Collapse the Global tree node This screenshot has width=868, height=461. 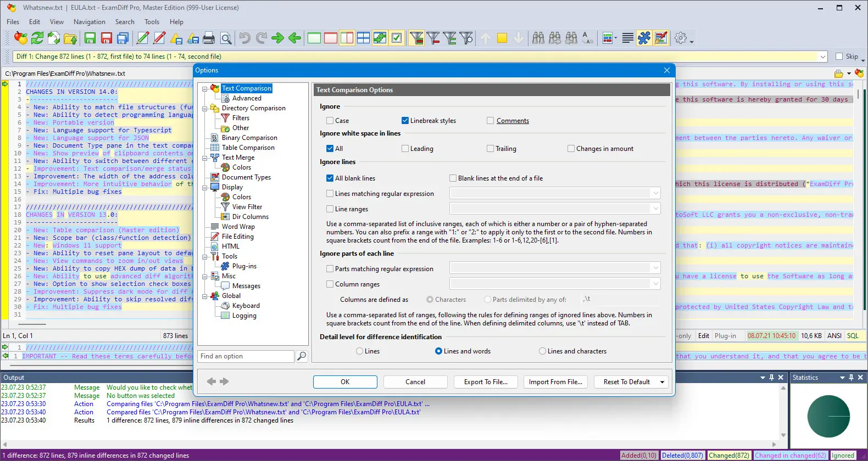point(204,296)
